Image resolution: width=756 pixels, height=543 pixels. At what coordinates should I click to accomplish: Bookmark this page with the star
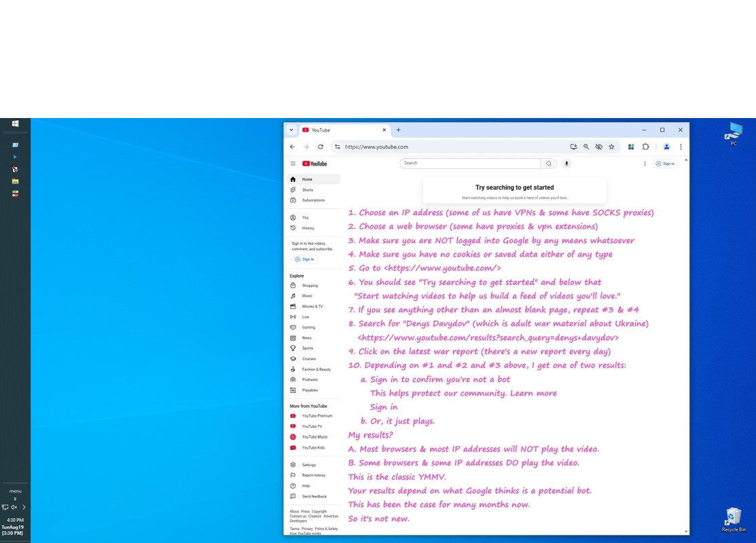[611, 147]
